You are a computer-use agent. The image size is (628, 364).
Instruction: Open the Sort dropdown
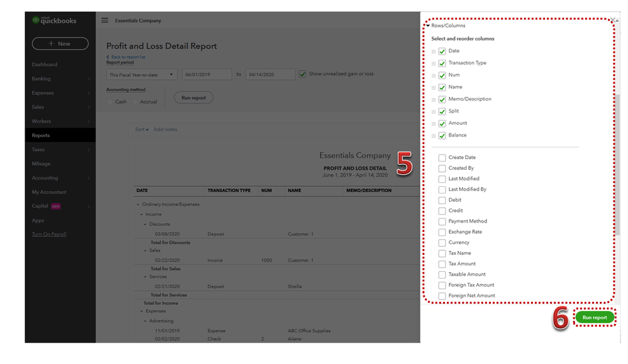142,130
